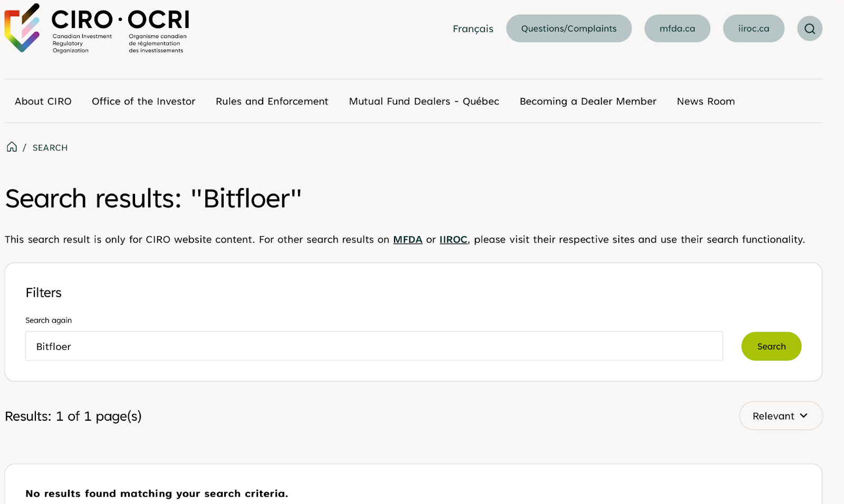This screenshot has height=504, width=844.
Task: Click the CIRO OCRI logo
Action: tap(97, 28)
